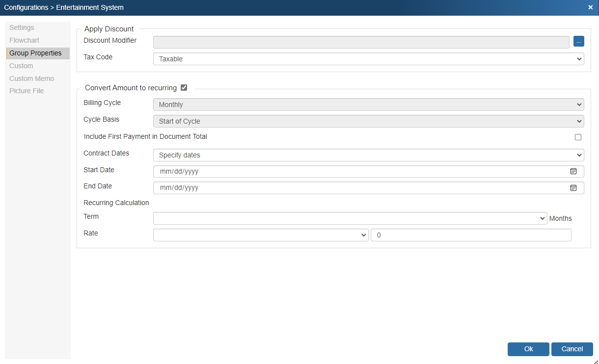Open the End Date calendar picker
Screen dimensions: 599x364
click(x=573, y=188)
